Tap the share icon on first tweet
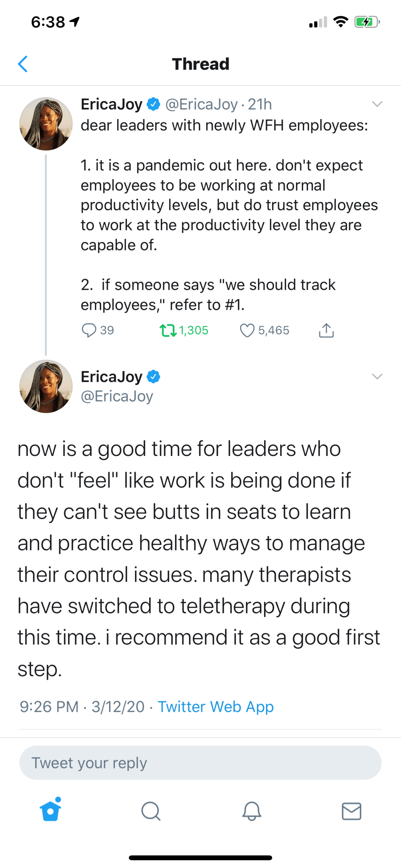401x868 pixels. coord(326,330)
